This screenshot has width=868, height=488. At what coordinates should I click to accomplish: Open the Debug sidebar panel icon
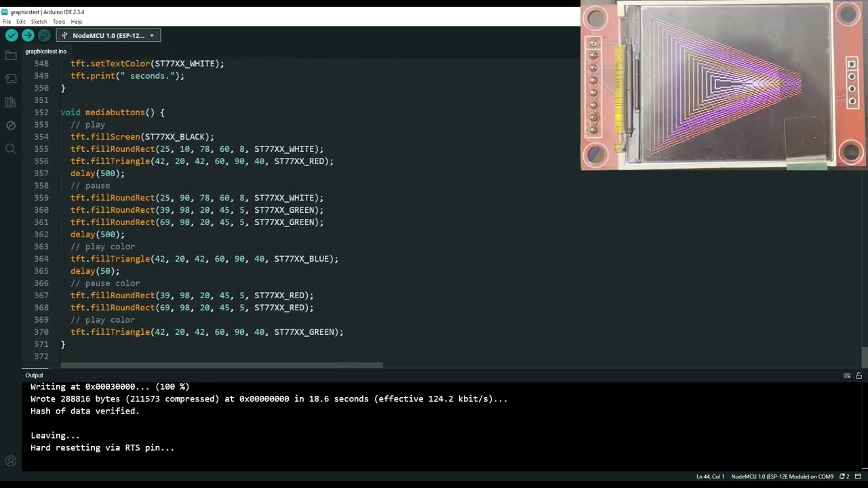point(10,125)
